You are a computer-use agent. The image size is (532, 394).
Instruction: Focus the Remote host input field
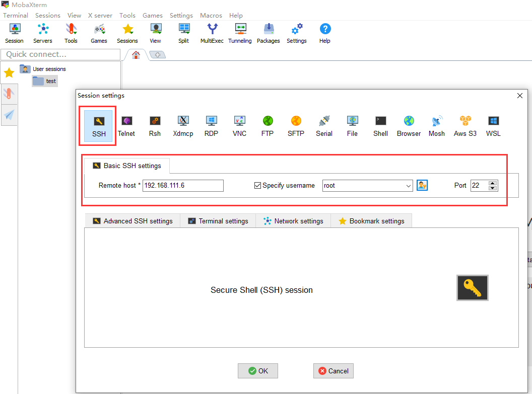(x=183, y=185)
